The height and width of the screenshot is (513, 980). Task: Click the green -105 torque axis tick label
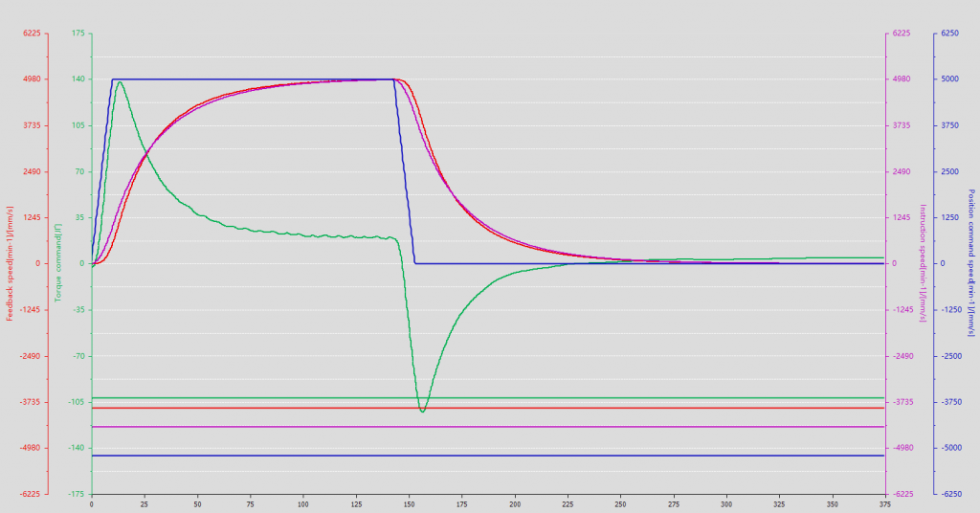pos(78,402)
